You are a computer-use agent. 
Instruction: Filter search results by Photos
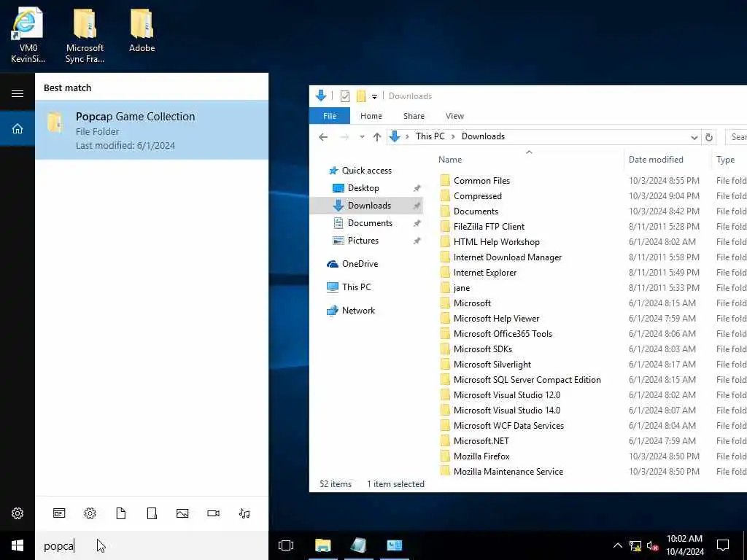[182, 513]
